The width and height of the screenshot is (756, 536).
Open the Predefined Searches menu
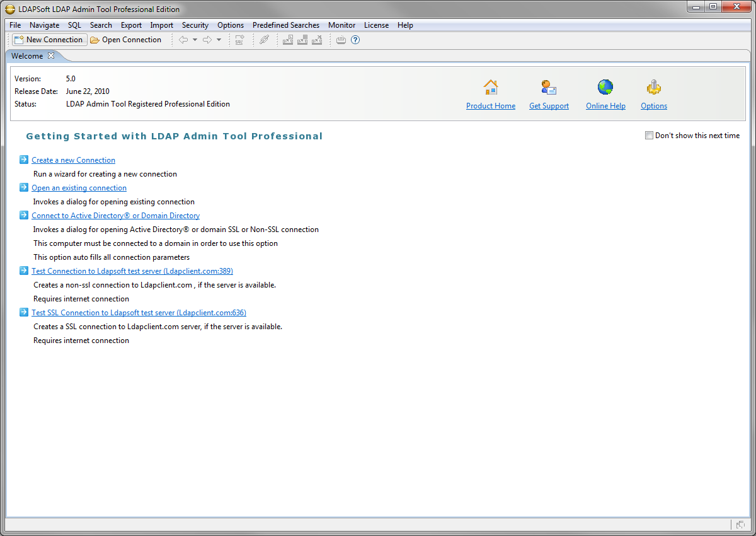pyautogui.click(x=286, y=25)
